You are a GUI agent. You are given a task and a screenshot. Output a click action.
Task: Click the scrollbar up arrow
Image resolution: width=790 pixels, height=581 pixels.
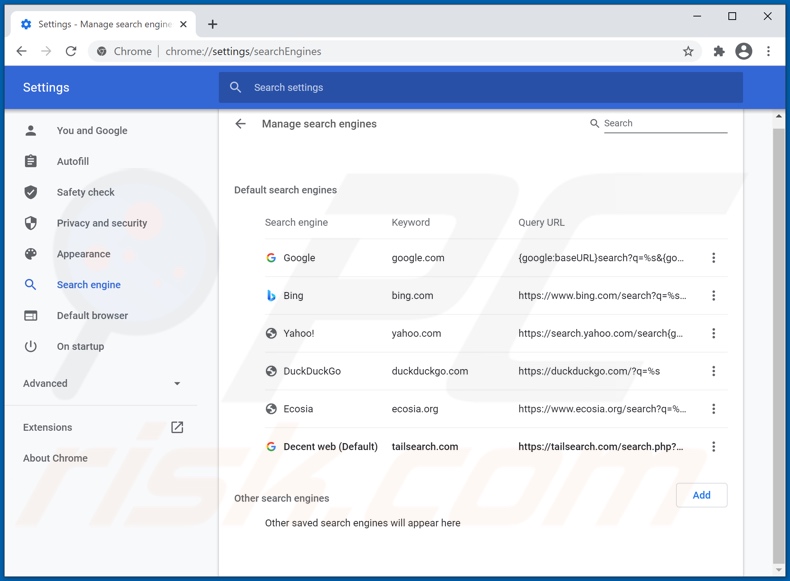[778, 116]
